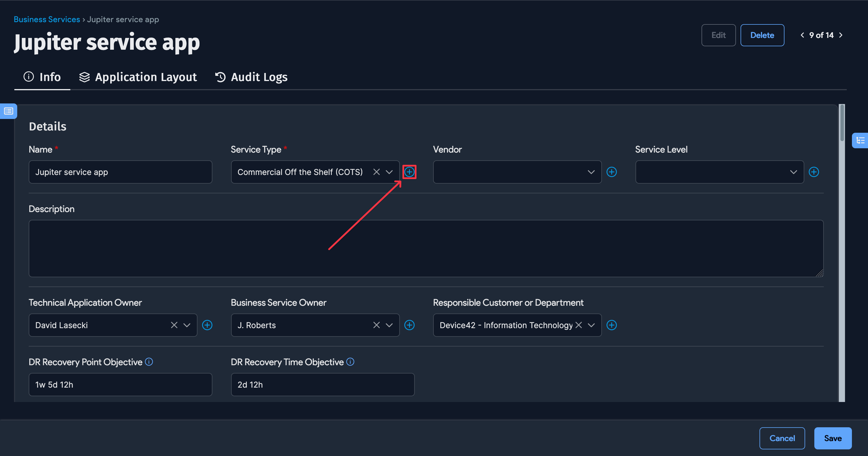Click DR Recovery Point Objective info icon

point(149,362)
